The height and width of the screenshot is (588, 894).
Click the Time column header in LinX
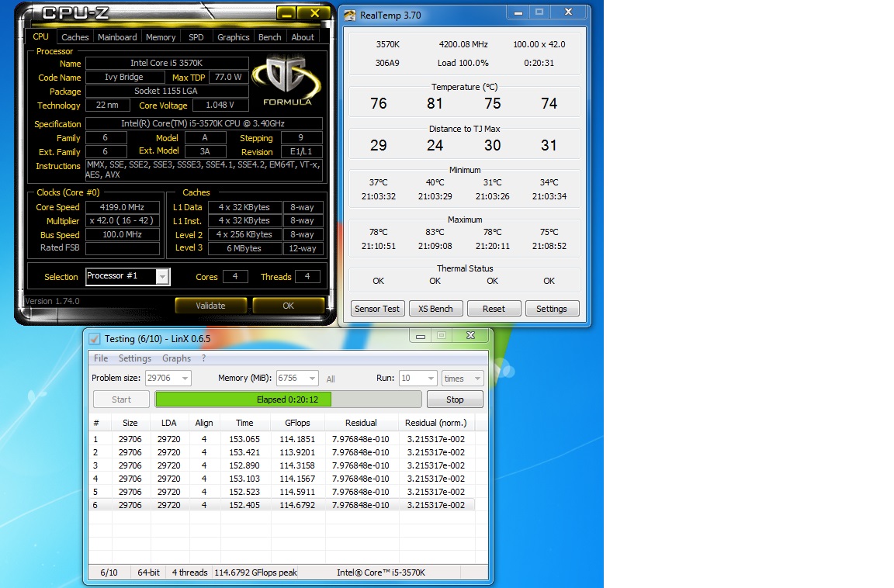coord(244,423)
